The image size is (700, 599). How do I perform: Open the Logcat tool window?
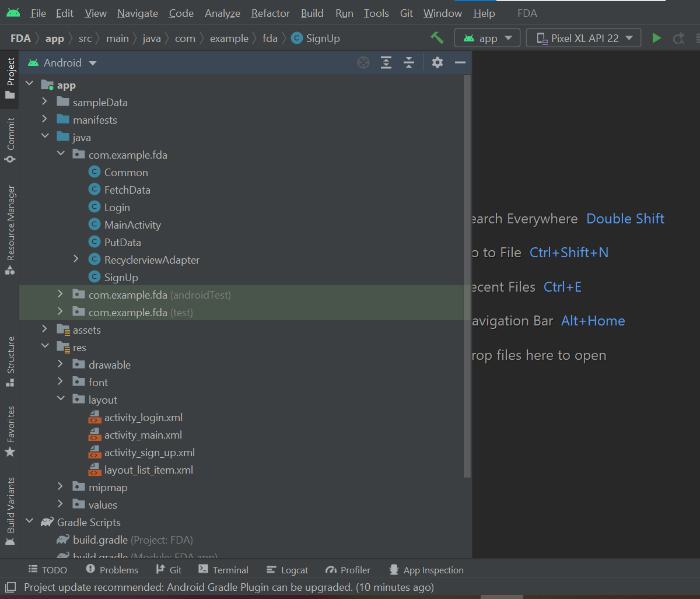tap(287, 570)
